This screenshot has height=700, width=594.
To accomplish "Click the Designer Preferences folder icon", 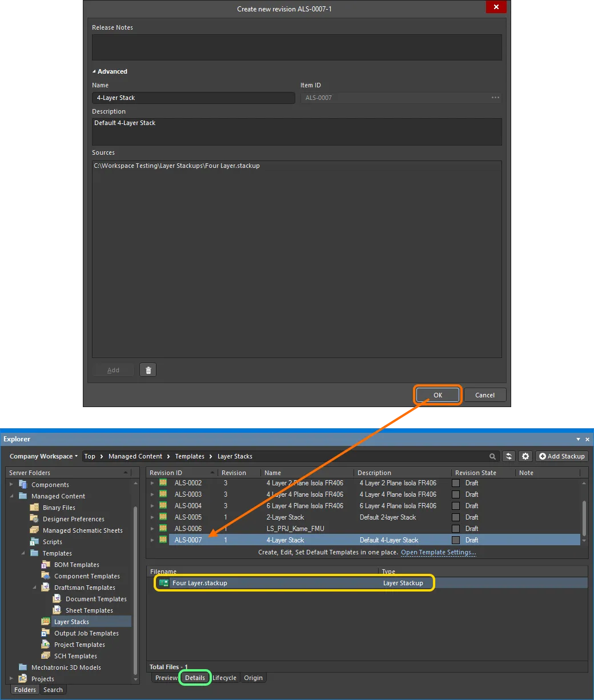I will click(34, 519).
